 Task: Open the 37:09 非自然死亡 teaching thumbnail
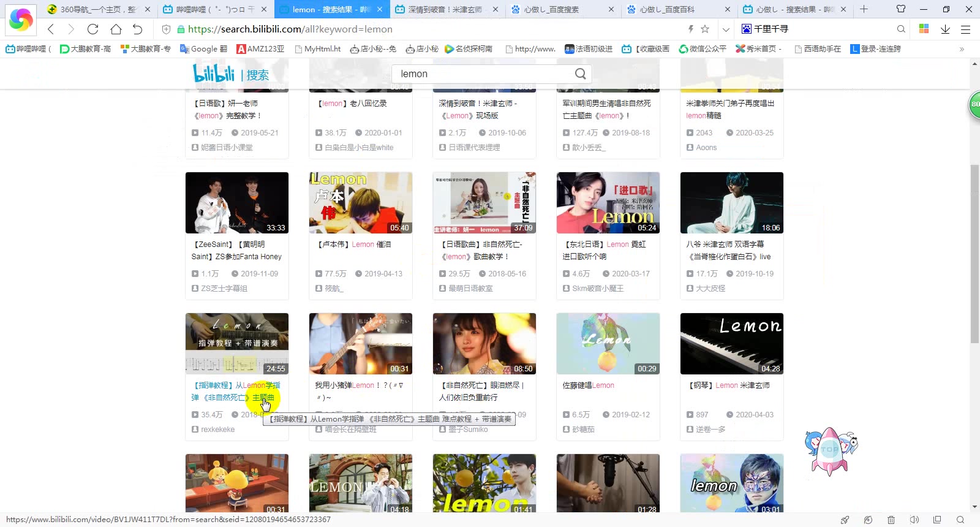484,203
